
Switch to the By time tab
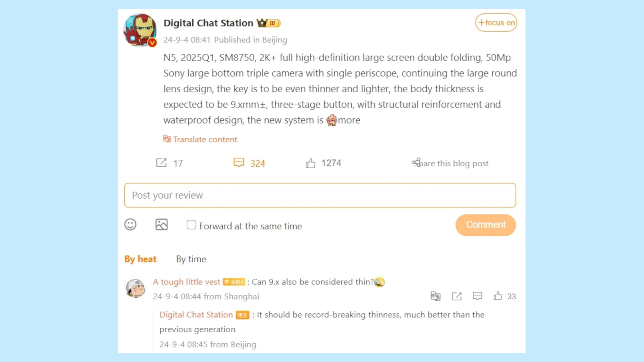191,259
